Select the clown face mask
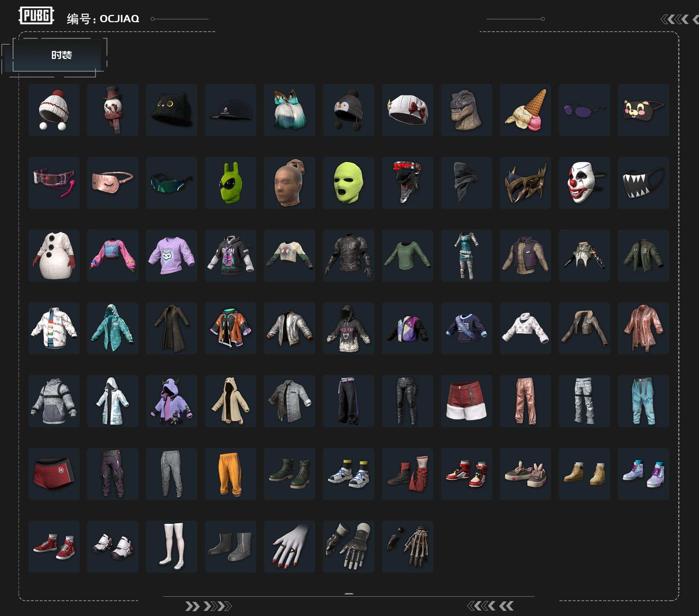Screen dimensions: 699x616 point(584,183)
